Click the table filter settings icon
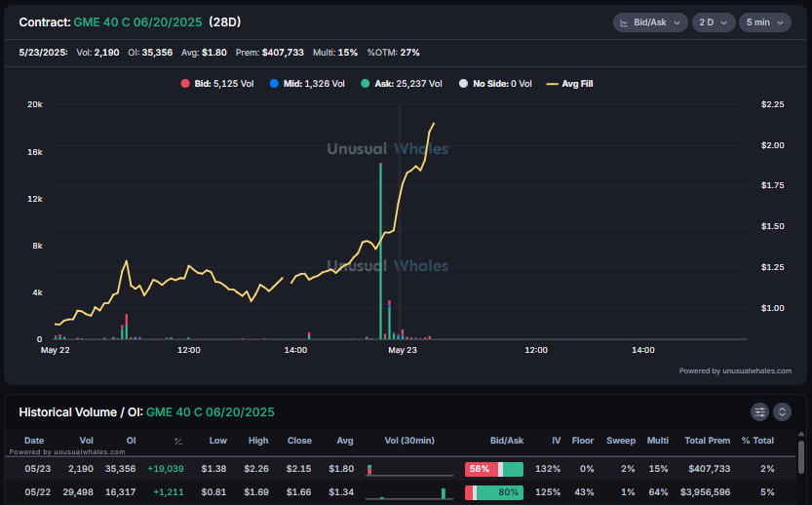 click(x=759, y=412)
